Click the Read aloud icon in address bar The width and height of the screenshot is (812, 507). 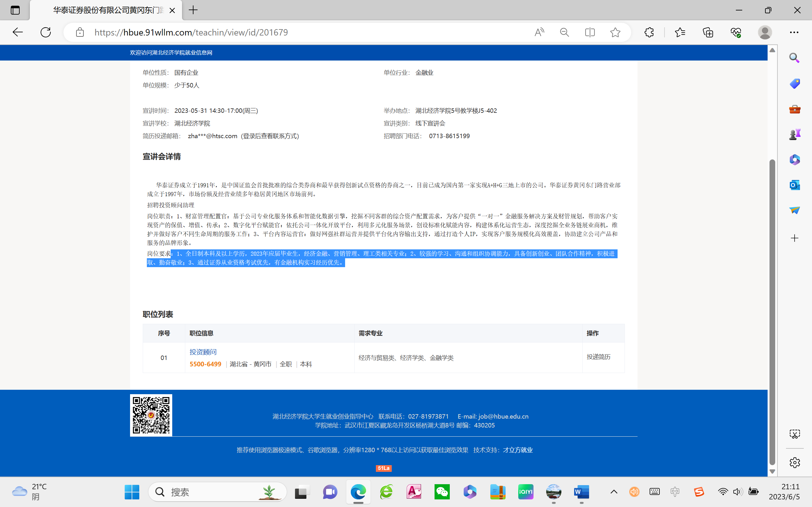tap(539, 32)
